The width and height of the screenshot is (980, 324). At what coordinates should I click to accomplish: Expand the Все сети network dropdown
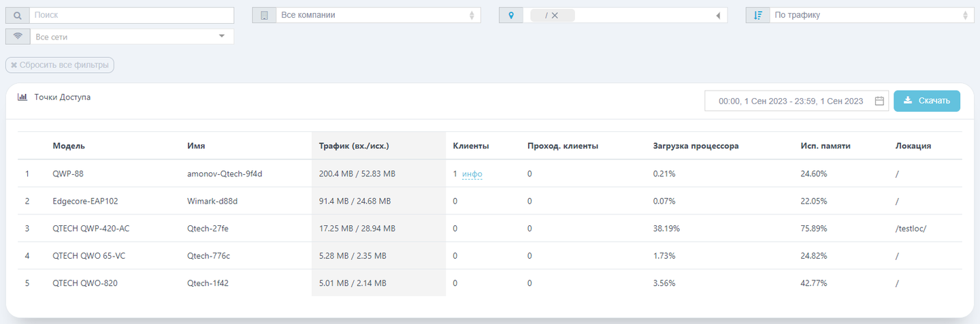point(131,37)
